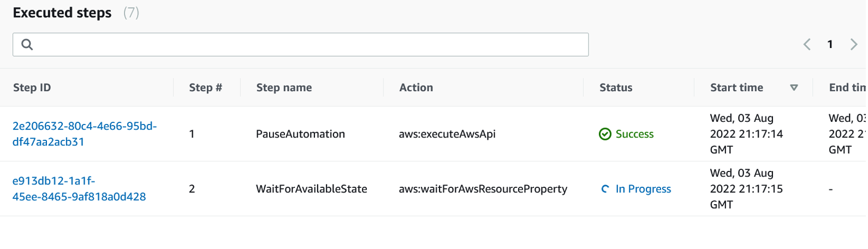Click the In Progress spinner icon
The image size is (868, 249).
[605, 189]
